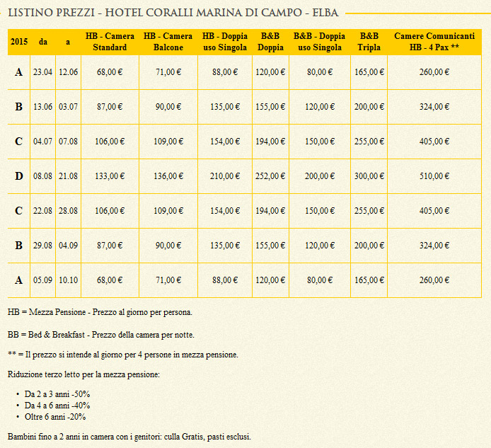The height and width of the screenshot is (448, 491).
Task: Select the '510,00 €' connecting rooms price
Action: (x=434, y=176)
